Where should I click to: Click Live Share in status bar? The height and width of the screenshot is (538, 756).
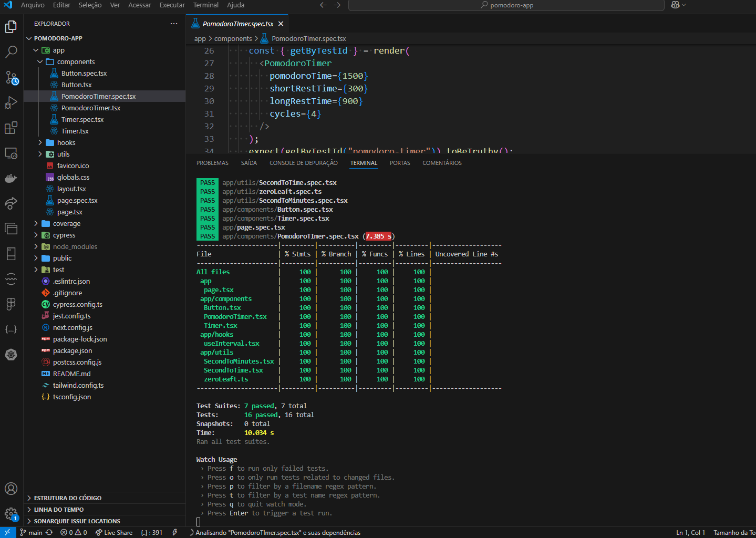click(114, 532)
